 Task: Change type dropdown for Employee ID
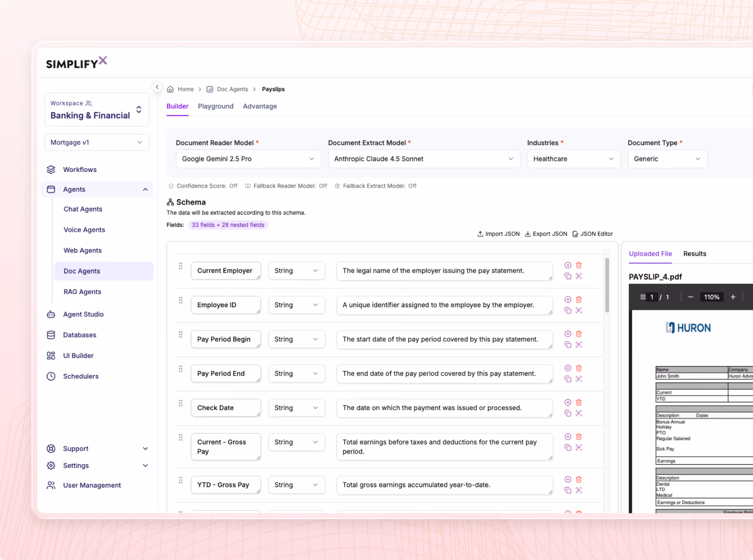point(297,305)
